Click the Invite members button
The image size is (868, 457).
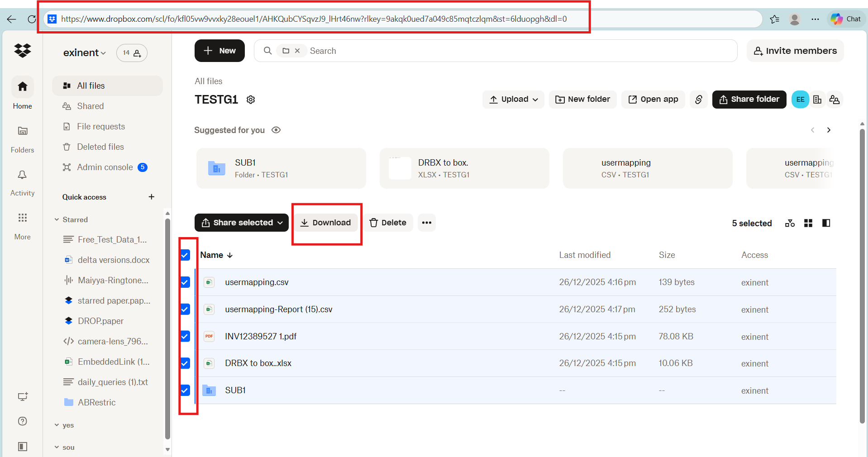(795, 50)
